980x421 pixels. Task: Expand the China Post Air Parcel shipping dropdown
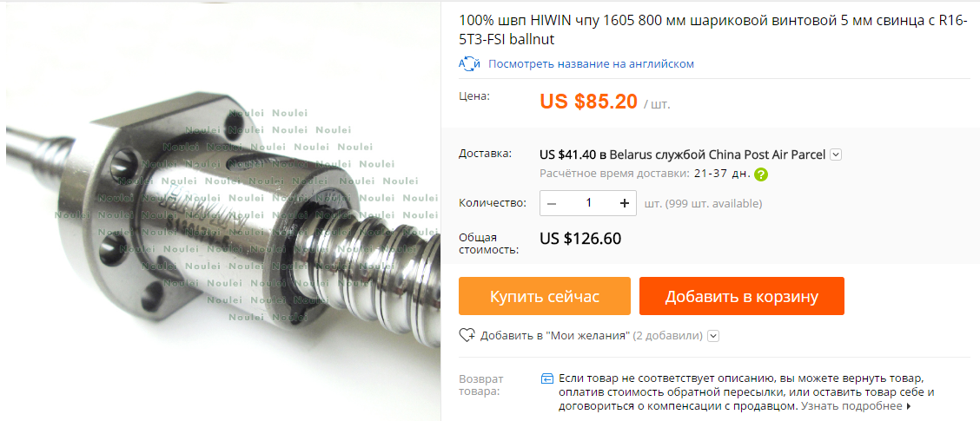click(837, 155)
